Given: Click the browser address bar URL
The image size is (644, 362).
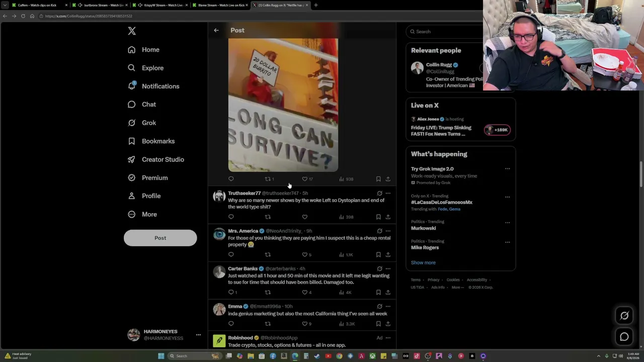Looking at the screenshot, I should coord(89,16).
